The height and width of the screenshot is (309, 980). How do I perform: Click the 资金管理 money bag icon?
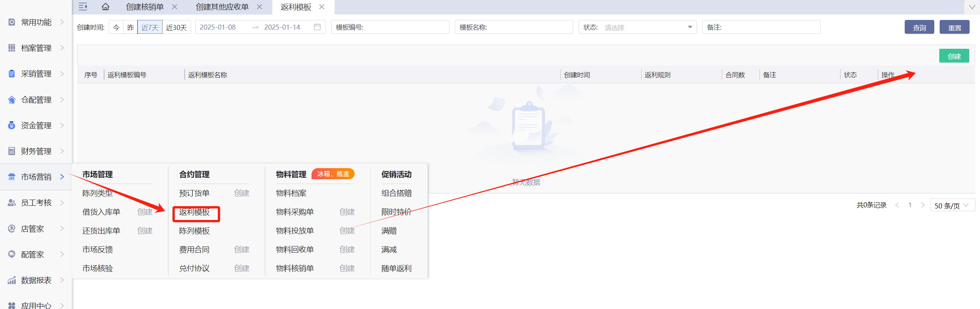pyautogui.click(x=12, y=126)
